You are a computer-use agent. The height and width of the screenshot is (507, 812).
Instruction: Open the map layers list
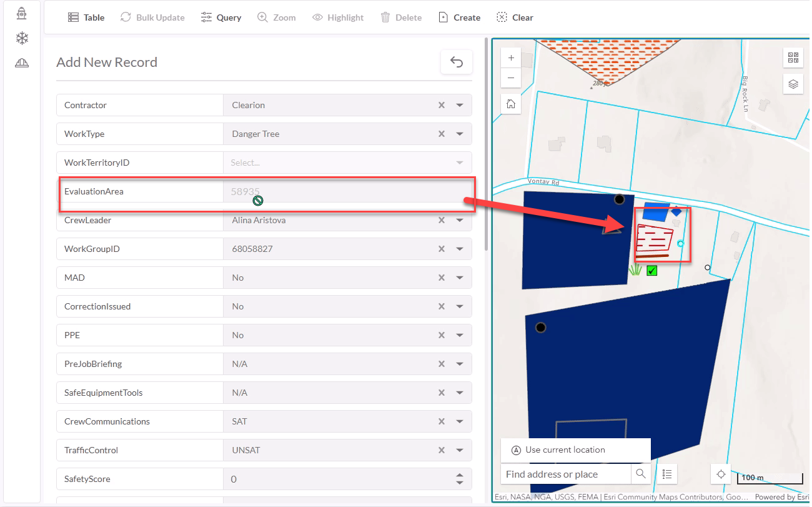[x=793, y=84]
